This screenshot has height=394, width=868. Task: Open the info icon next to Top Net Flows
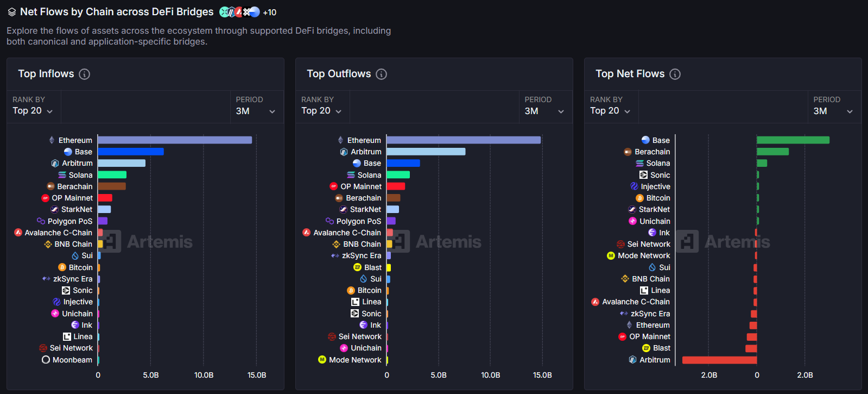[x=675, y=74]
